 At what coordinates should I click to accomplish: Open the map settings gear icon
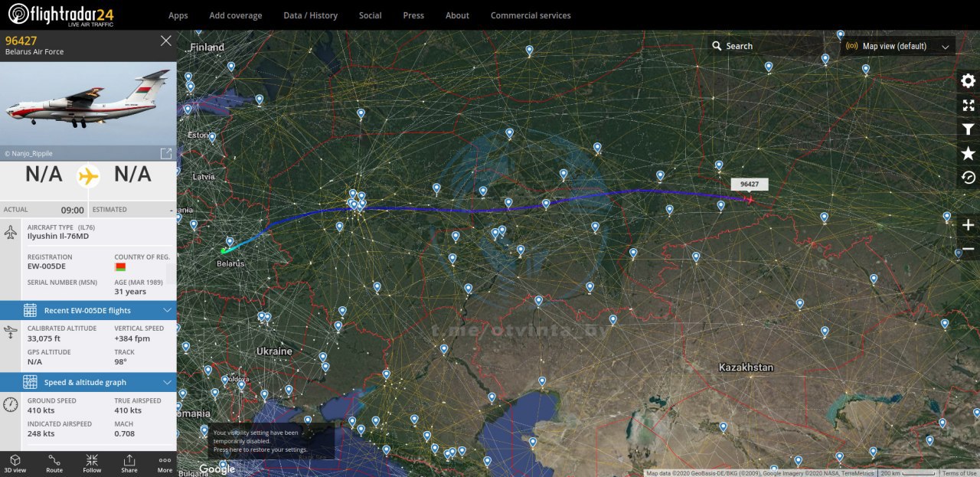pyautogui.click(x=968, y=81)
